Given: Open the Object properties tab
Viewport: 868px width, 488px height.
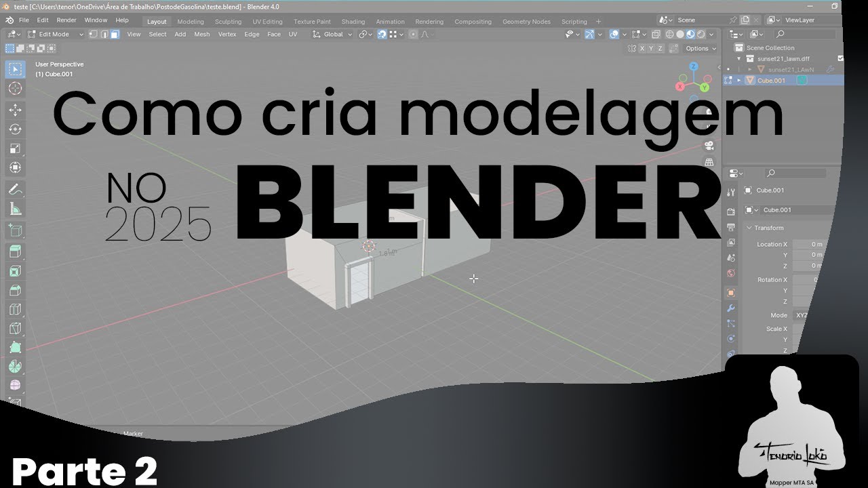Looking at the screenshot, I should [731, 293].
